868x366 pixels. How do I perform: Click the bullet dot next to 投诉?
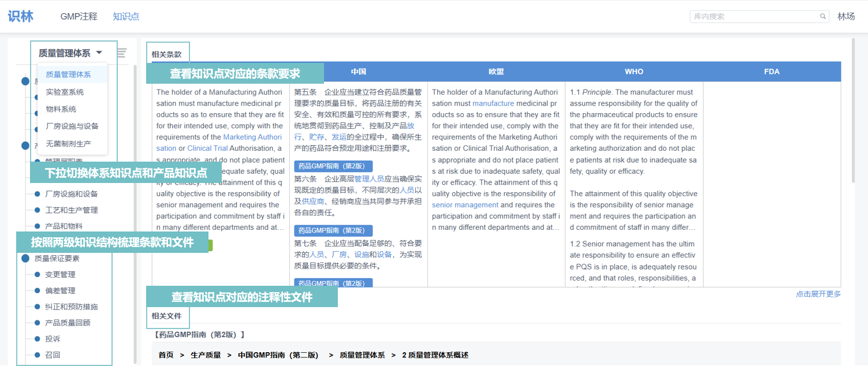pyautogui.click(x=38, y=339)
